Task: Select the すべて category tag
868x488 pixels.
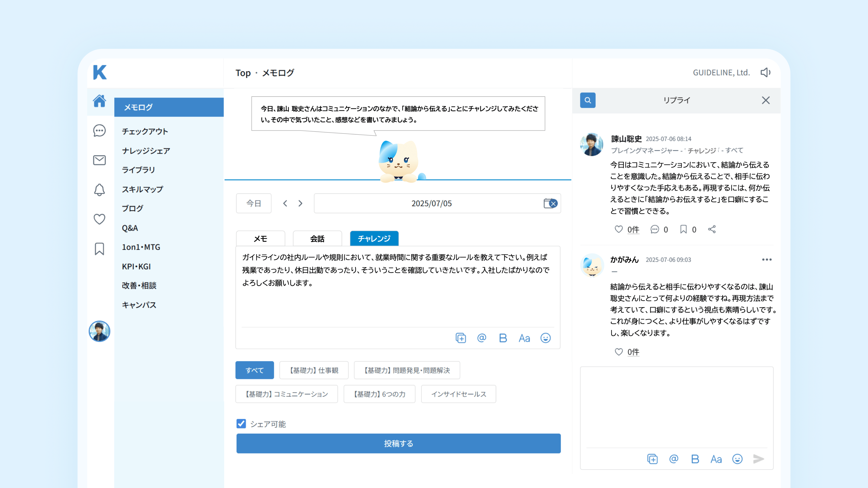Action: tap(255, 370)
